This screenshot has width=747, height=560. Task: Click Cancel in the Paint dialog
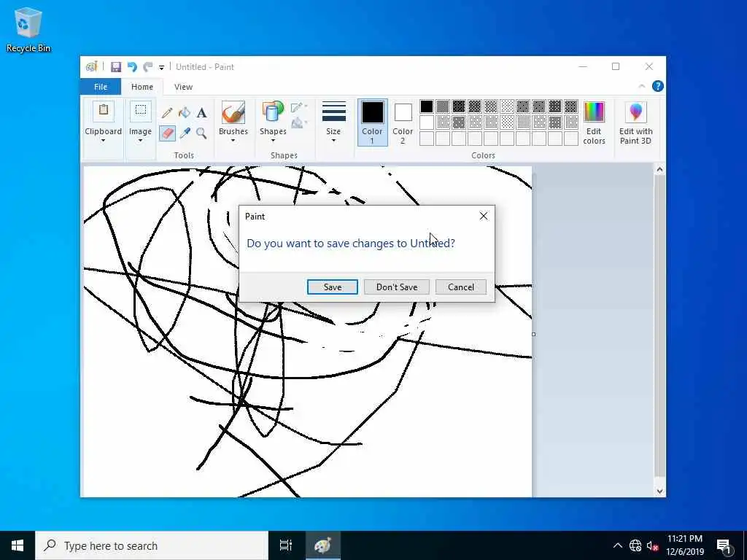tap(461, 287)
